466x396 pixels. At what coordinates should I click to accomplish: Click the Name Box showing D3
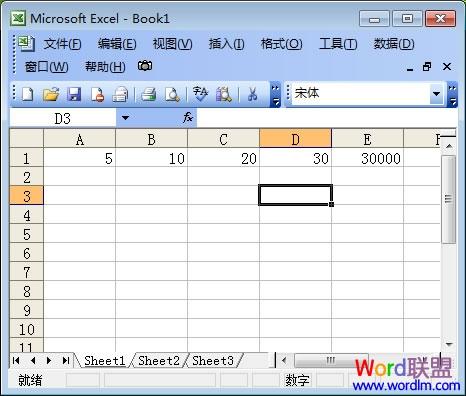(63, 118)
